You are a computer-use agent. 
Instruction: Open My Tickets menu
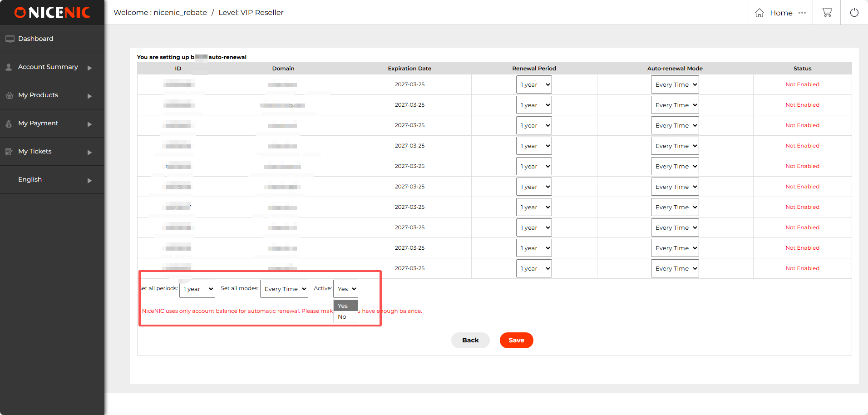point(52,152)
